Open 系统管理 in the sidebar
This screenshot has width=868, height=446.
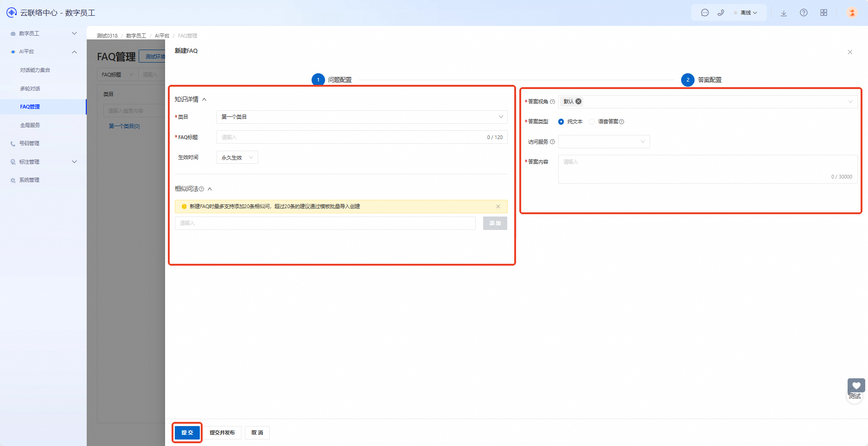(29, 180)
